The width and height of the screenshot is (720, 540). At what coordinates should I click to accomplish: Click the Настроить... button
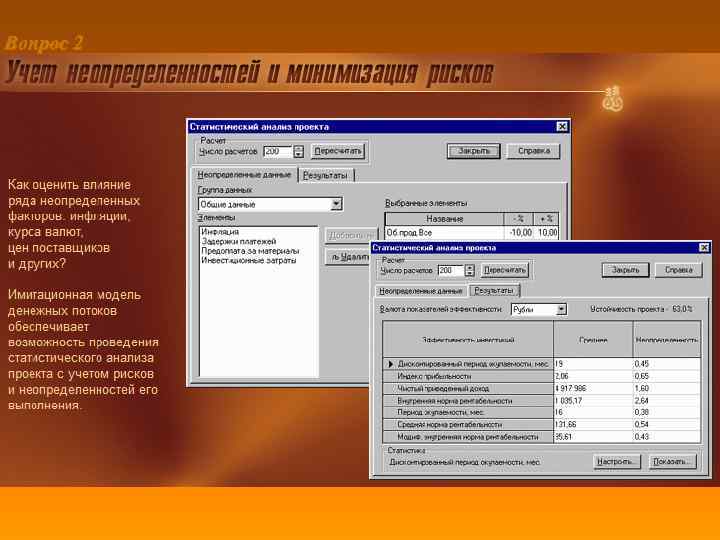tap(616, 461)
